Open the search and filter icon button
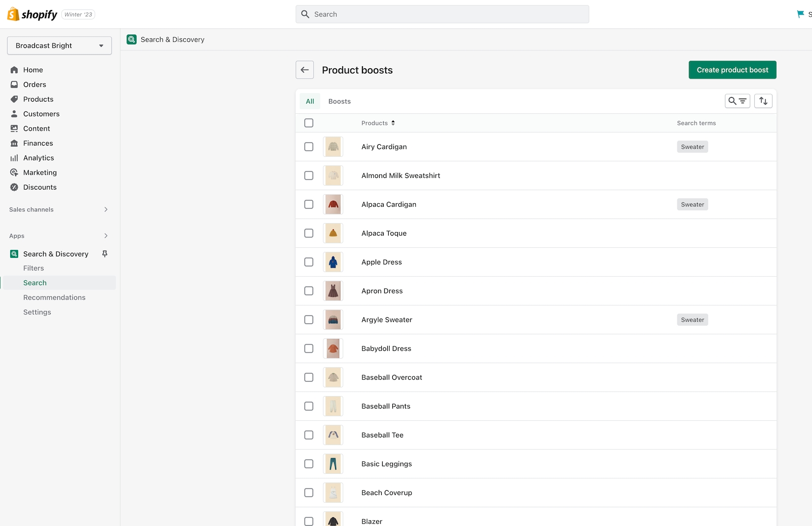This screenshot has height=526, width=812. coord(737,101)
